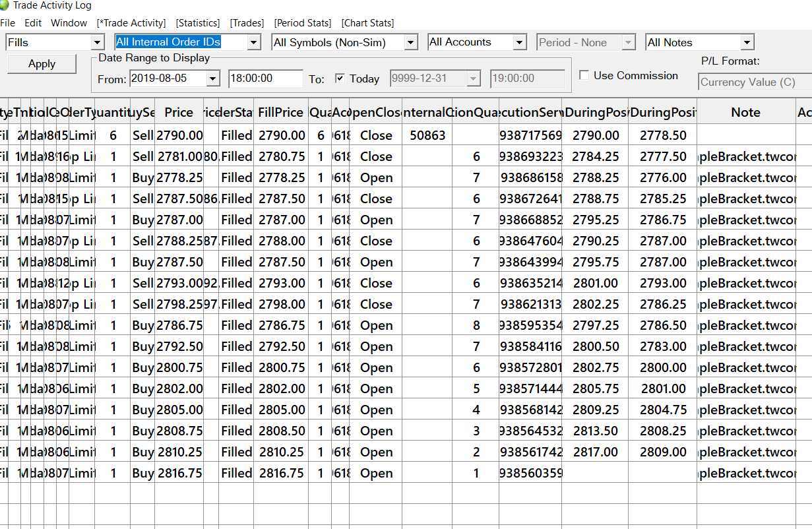
Task: Click the From time 18:00:00 field
Action: 265,78
